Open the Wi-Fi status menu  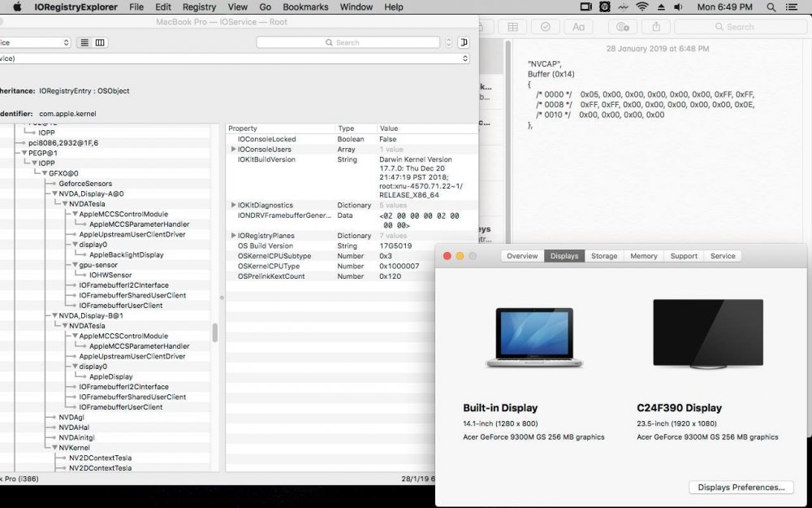[x=642, y=7]
